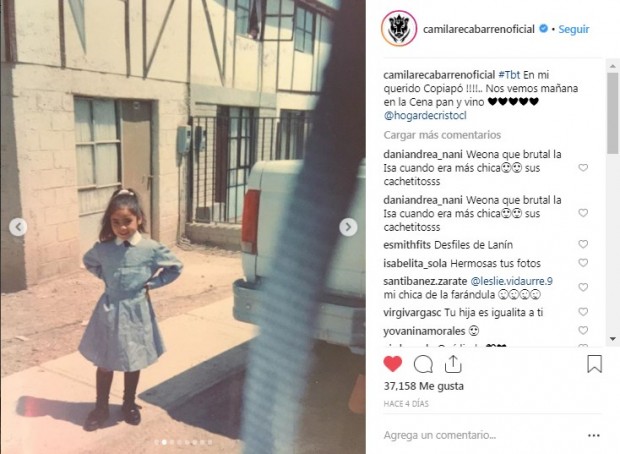Viewport: 620px width, 454px height.
Task: Open @leslie.vidaurre.9 mention link
Action: pos(511,281)
